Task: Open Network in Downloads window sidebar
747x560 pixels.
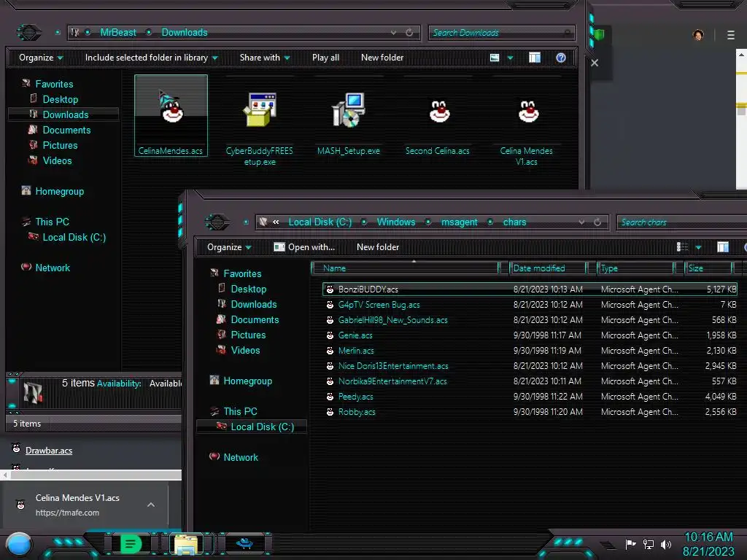Action: pos(53,268)
